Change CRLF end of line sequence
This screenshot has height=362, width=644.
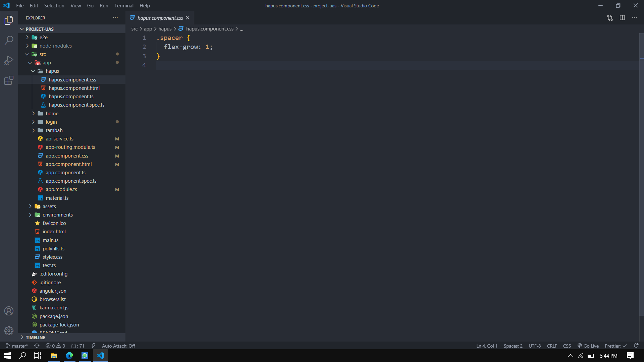pos(552,346)
